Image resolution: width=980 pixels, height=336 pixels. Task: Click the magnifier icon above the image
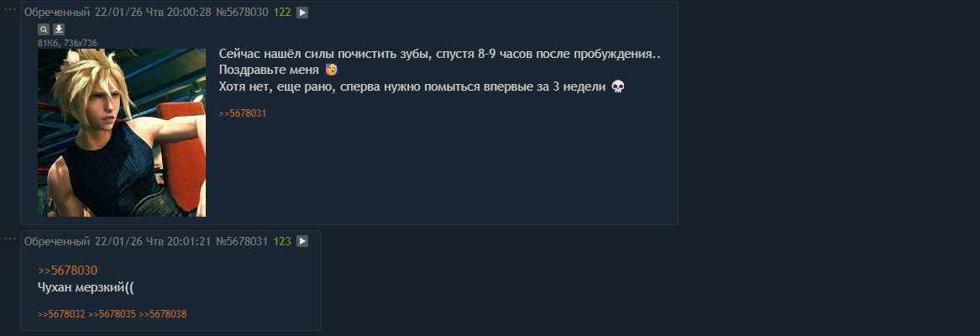[x=44, y=29]
